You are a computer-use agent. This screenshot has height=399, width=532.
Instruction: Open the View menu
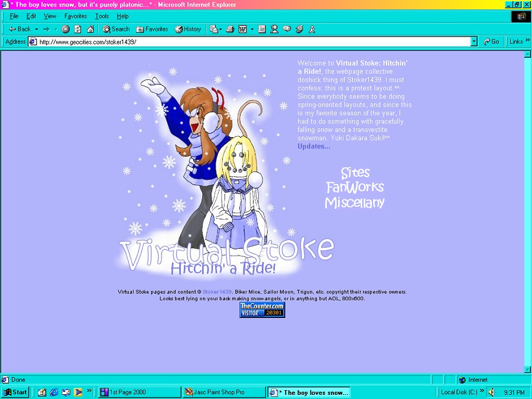pos(50,16)
